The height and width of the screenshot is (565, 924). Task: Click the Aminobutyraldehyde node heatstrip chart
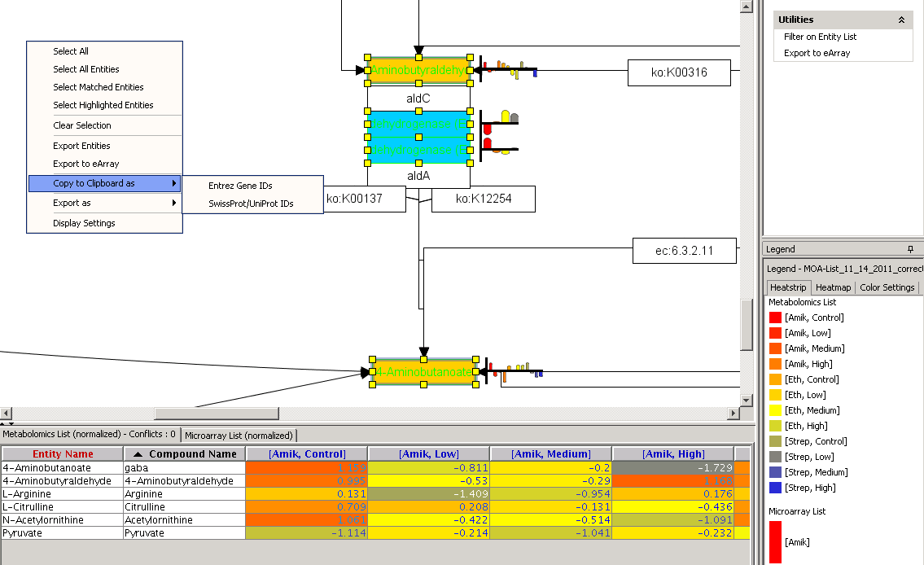pyautogui.click(x=510, y=70)
